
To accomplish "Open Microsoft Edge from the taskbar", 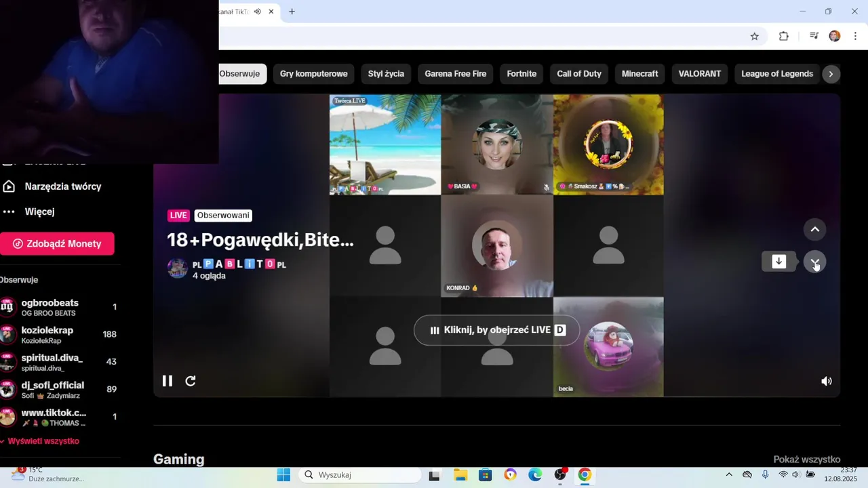I will tap(535, 475).
